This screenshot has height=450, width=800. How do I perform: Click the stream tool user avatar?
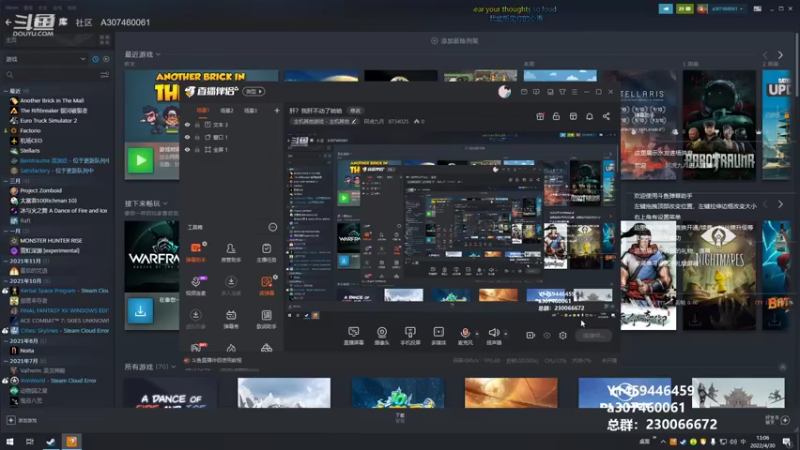coord(504,92)
